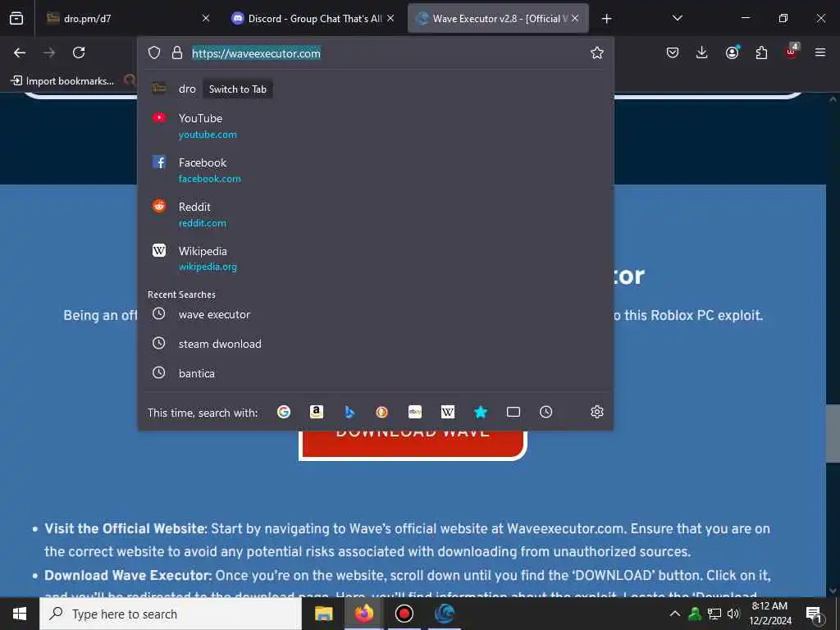Open search settings gear icon
The width and height of the screenshot is (840, 630).
pyautogui.click(x=597, y=412)
